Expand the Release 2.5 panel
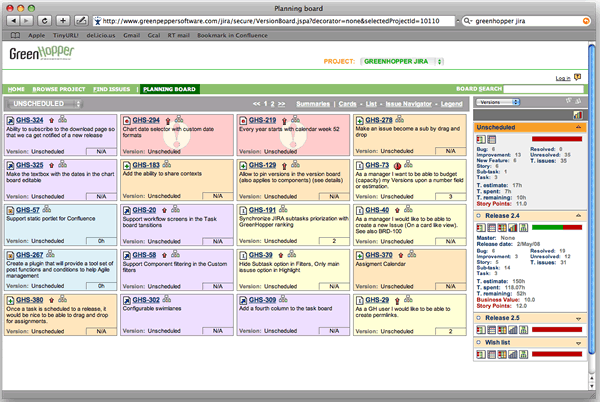Viewport: 600px width, 402px height. pos(580,320)
